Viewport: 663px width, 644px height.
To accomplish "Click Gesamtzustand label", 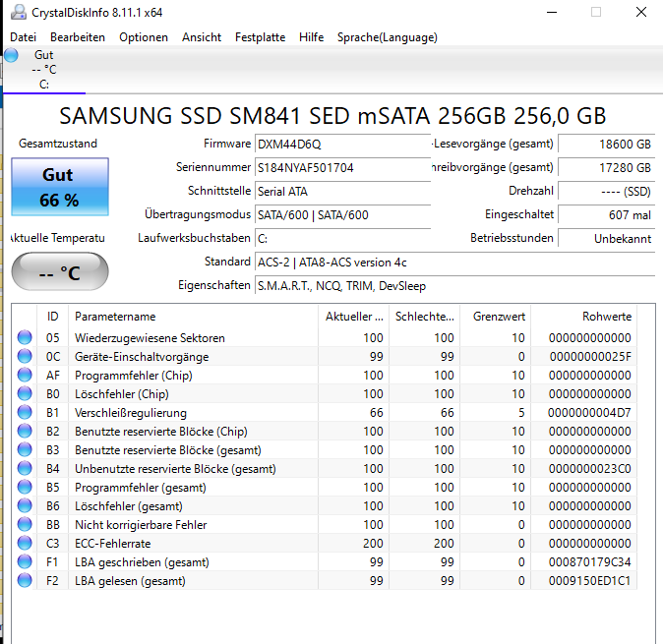I will (x=58, y=144).
